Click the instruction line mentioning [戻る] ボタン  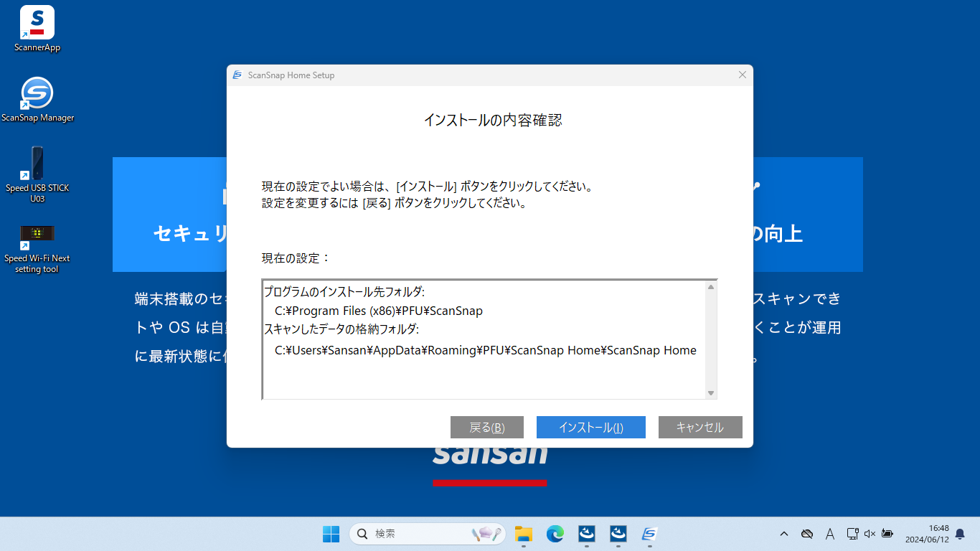coord(395,203)
